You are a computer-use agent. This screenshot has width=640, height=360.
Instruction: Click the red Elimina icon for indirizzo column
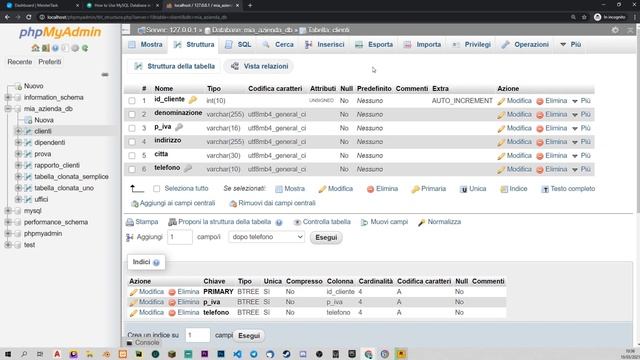(x=540, y=142)
